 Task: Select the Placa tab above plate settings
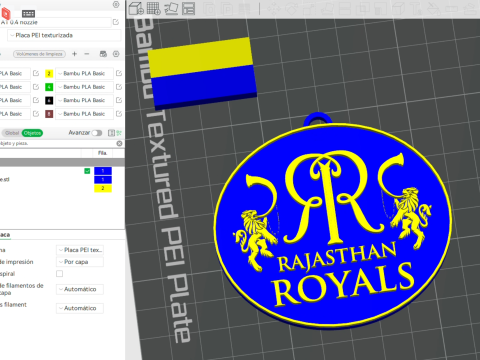coord(5,235)
